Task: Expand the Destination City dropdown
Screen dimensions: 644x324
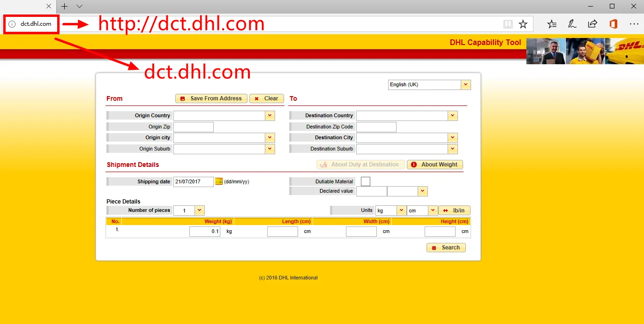Action: click(x=452, y=137)
